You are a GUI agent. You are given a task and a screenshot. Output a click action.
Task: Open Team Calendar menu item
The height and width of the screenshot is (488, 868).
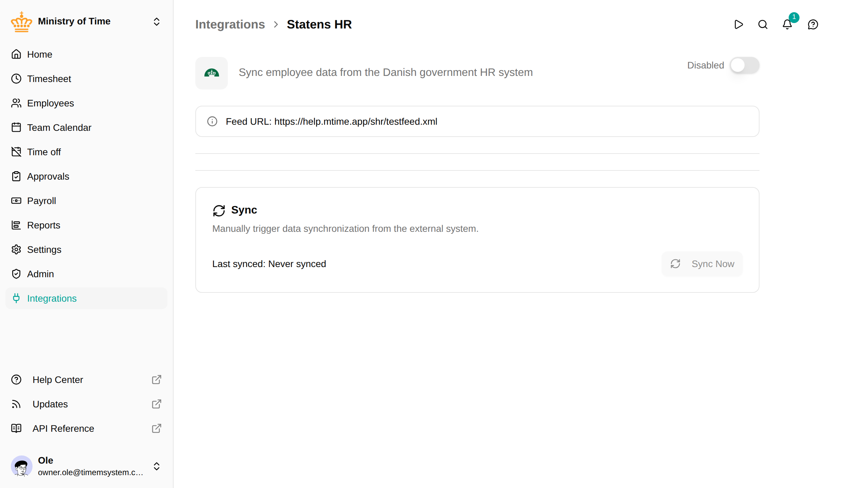pos(86,127)
